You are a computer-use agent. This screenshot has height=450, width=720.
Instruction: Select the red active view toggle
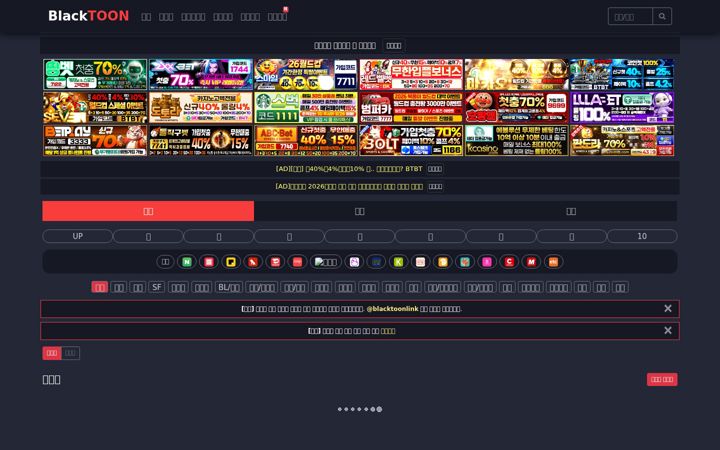tap(51, 353)
